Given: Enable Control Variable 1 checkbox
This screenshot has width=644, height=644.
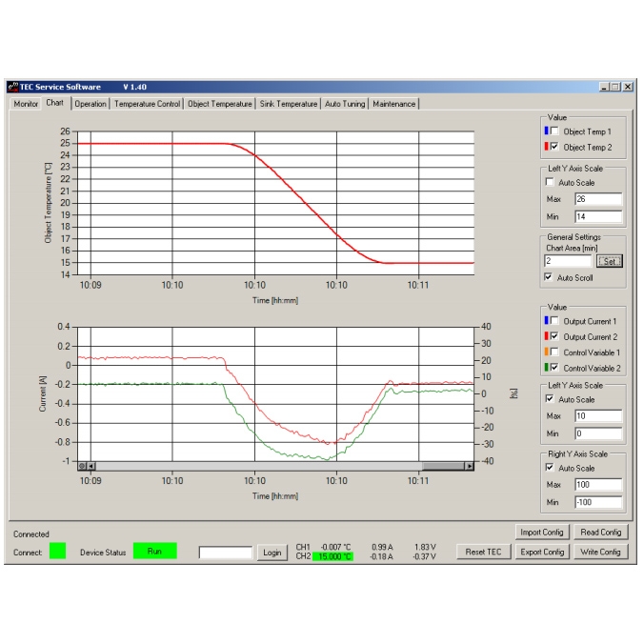Looking at the screenshot, I should [x=554, y=352].
